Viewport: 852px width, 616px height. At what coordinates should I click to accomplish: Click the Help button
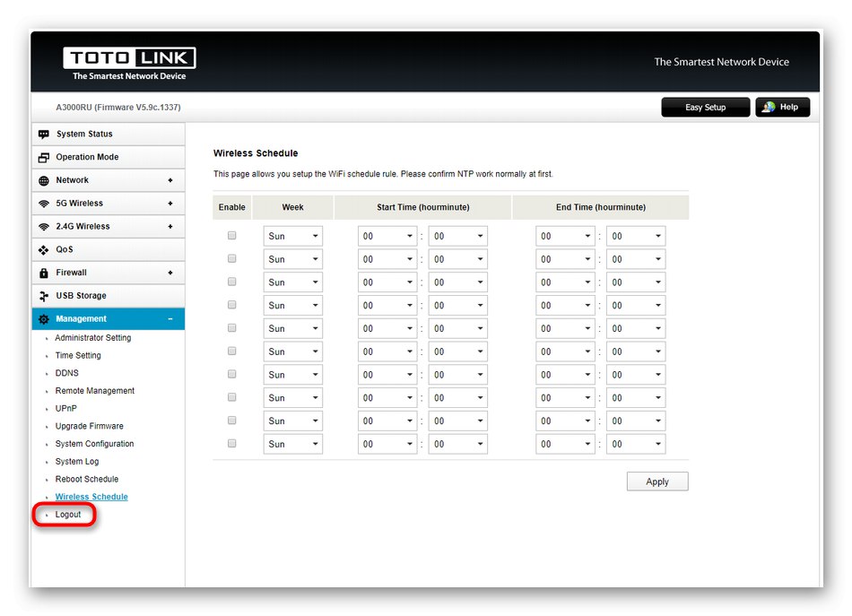click(x=782, y=108)
